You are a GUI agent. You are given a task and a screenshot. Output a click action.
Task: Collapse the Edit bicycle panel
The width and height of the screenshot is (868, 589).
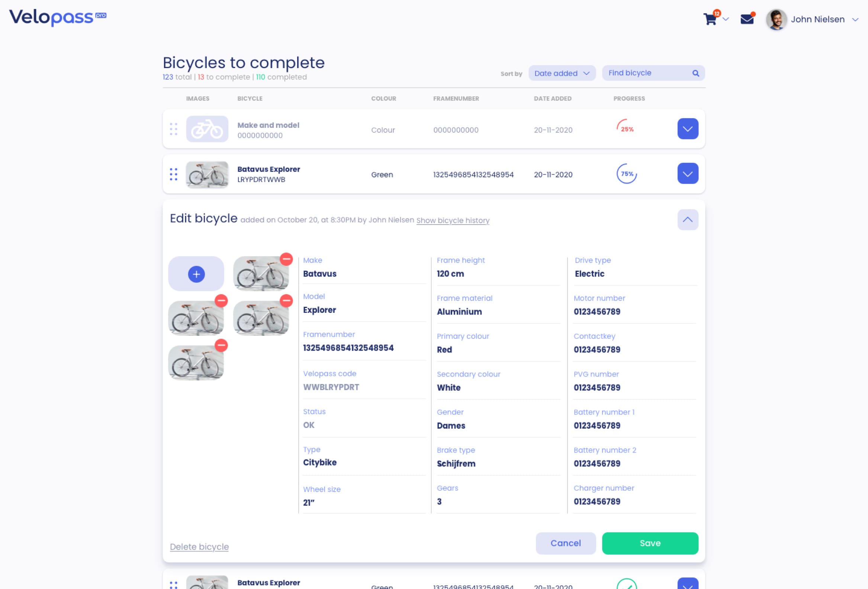tap(688, 220)
